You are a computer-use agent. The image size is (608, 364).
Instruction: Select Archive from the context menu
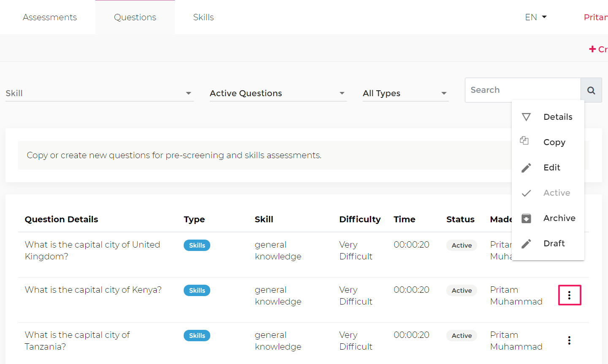pyautogui.click(x=559, y=218)
